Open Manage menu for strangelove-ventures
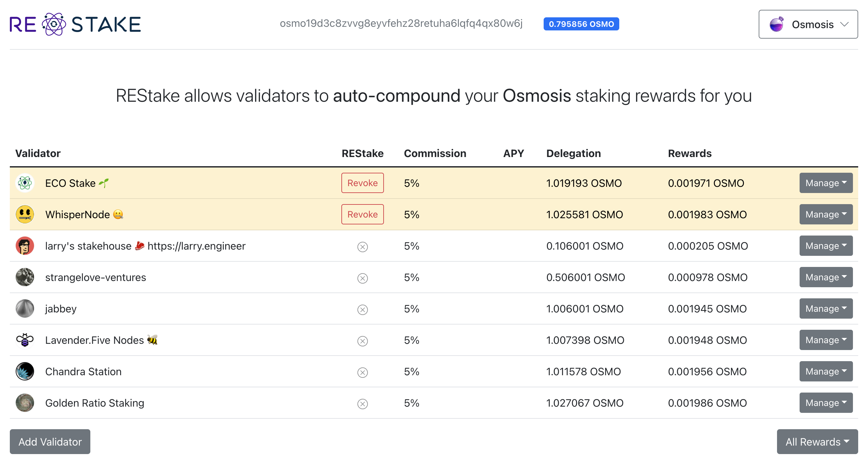This screenshot has width=868, height=475. [x=825, y=277]
